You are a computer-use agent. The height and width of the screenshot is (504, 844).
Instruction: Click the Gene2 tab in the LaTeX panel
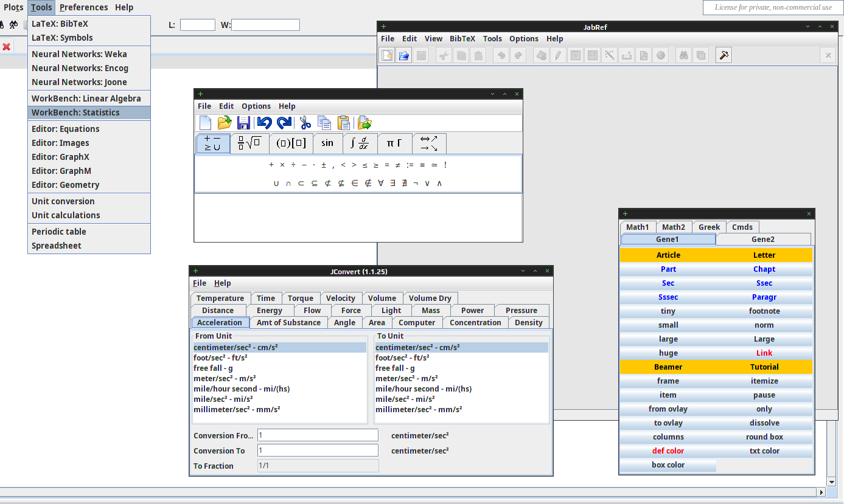(763, 239)
